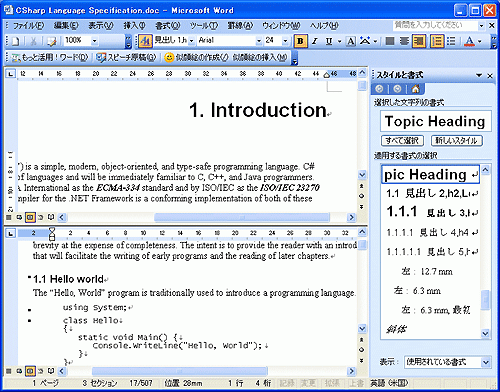This screenshot has width=500, height=392.
Task: Open the task pane title dropdown arrow
Action: 479,76
